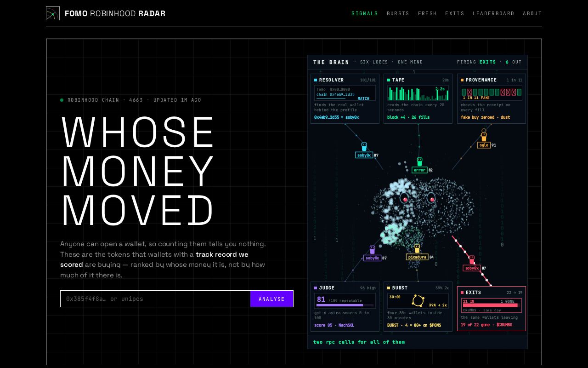
Task: Click the Burst yellow square marker
Action: [x=389, y=288]
